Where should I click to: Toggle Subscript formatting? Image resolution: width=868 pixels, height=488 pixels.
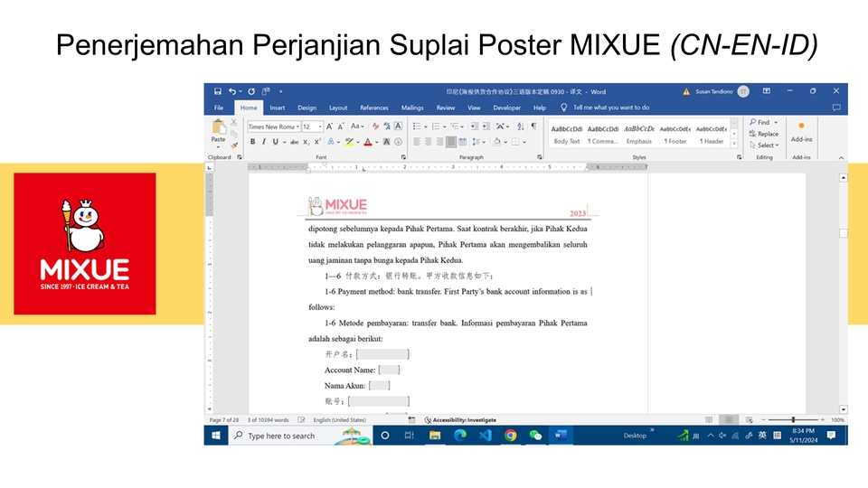[x=306, y=142]
